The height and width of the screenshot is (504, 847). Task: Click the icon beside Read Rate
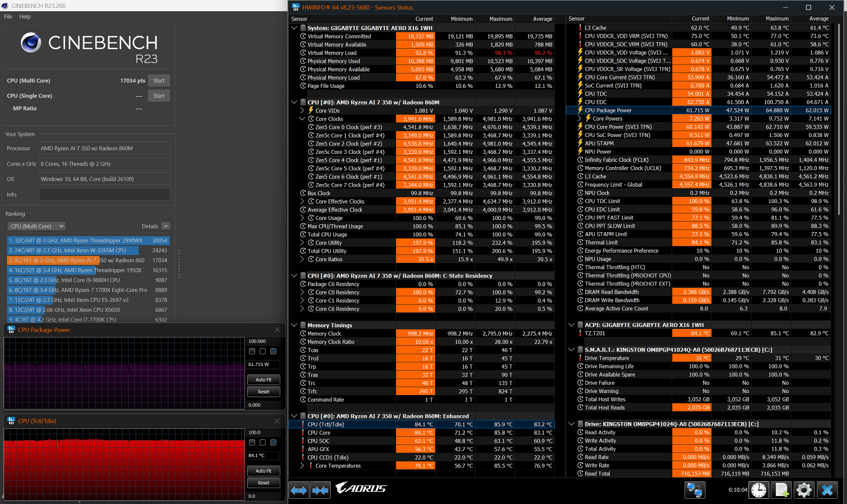(580, 457)
